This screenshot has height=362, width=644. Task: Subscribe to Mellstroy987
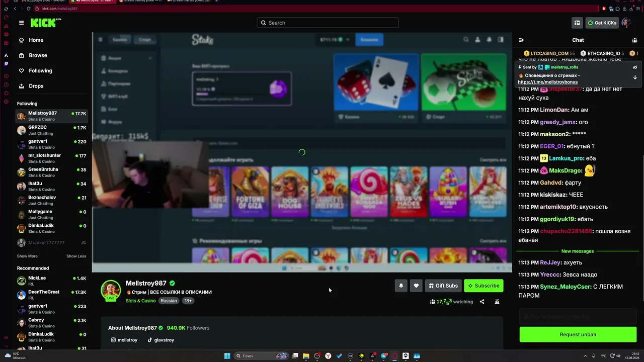tap(484, 286)
